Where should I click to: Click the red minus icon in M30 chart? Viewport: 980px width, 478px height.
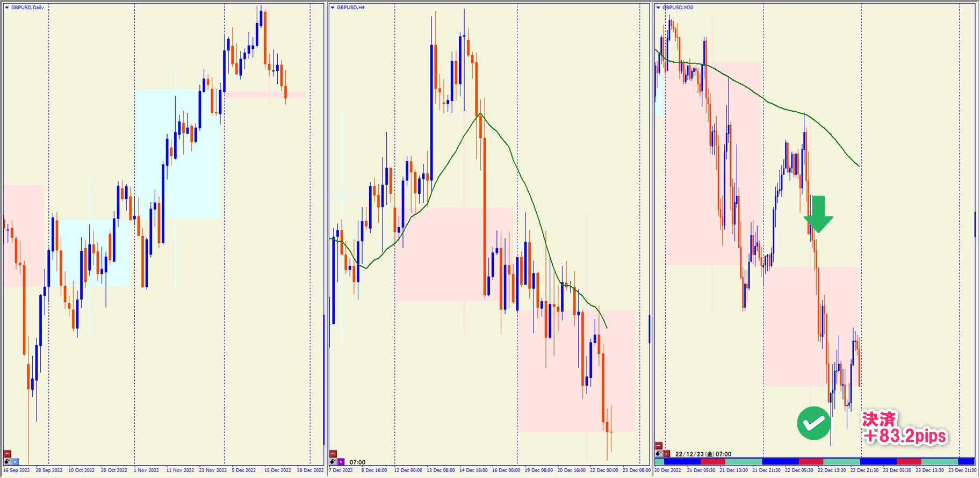[659, 446]
